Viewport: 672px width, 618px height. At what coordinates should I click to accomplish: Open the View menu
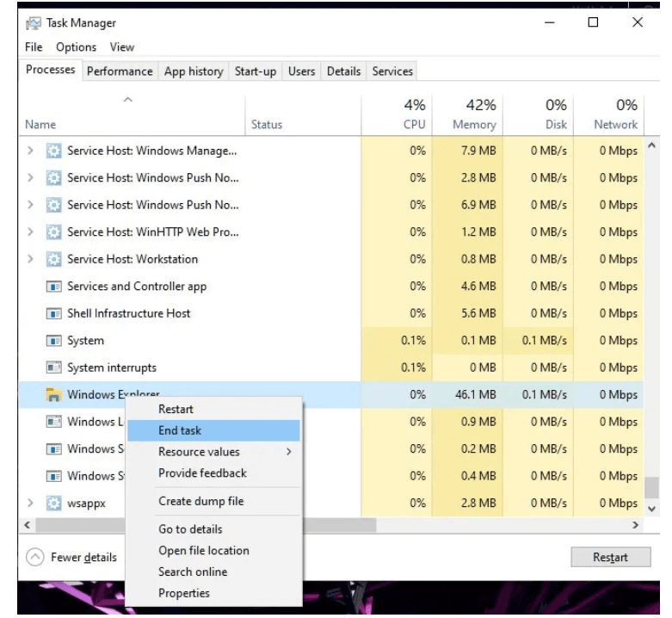click(121, 47)
